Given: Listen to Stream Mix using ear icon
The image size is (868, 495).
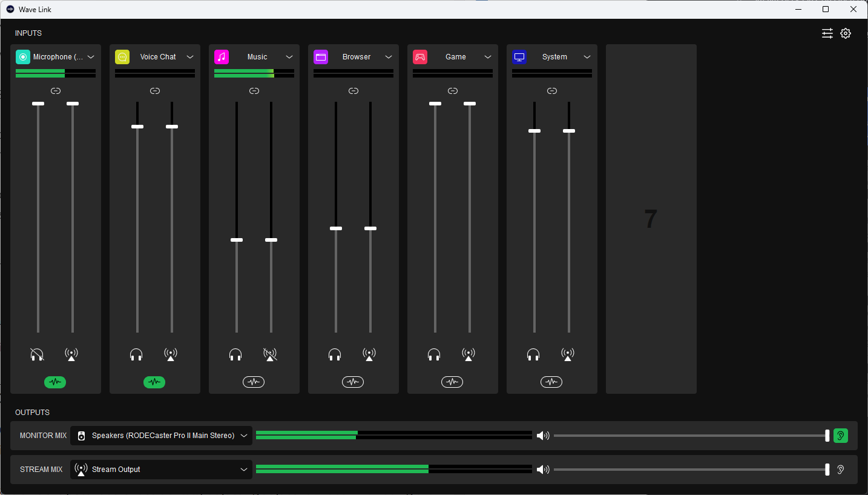Looking at the screenshot, I should point(840,470).
